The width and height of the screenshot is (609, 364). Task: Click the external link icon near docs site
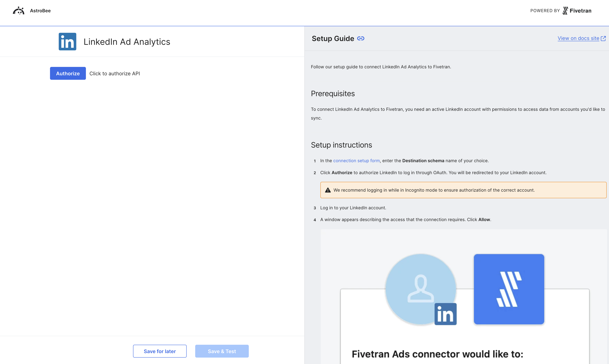(603, 39)
